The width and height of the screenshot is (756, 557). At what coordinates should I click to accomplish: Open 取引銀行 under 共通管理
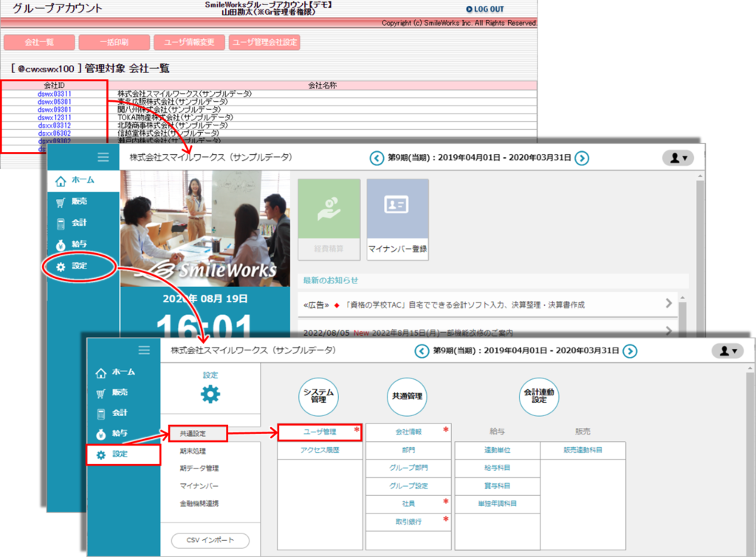point(408,522)
